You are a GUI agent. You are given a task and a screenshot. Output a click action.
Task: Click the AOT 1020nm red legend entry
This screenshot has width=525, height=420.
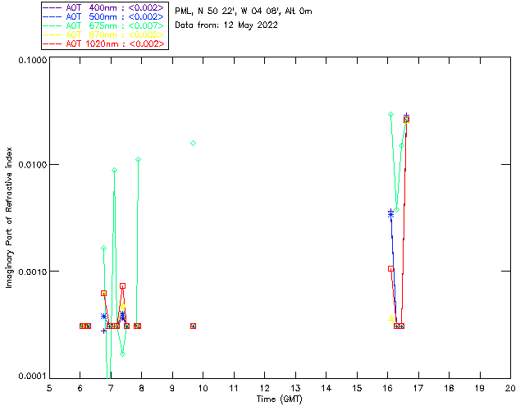click(x=103, y=43)
